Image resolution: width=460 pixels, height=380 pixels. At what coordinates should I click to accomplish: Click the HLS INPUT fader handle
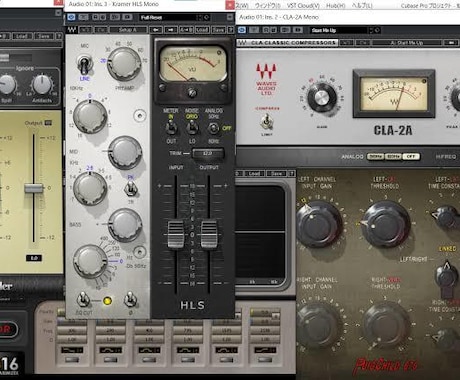(176, 234)
